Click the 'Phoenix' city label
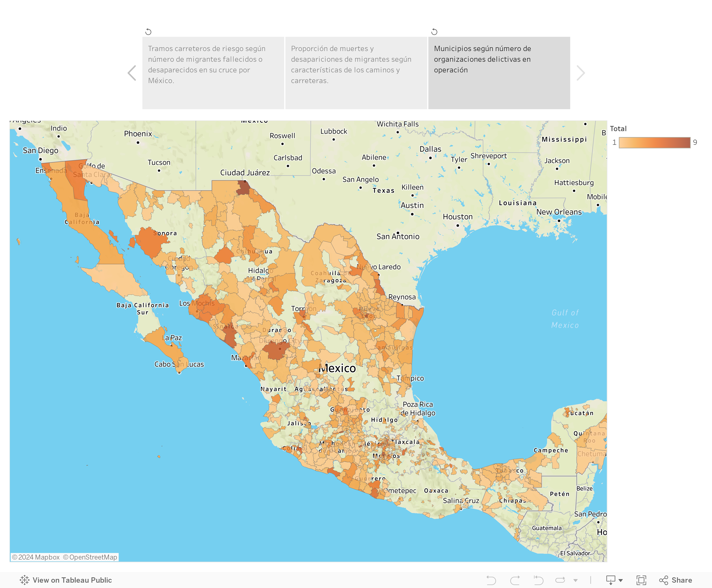The width and height of the screenshot is (712, 588). [138, 134]
